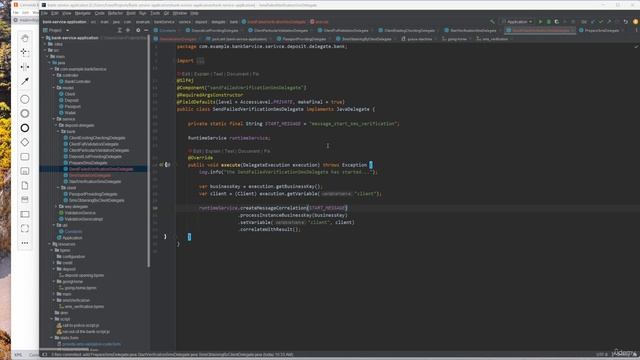The width and height of the screenshot is (640, 360).
Task: Open the Refactor menu
Action: [x=116, y=13]
